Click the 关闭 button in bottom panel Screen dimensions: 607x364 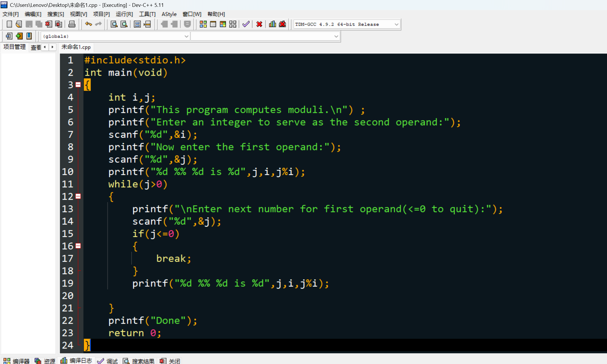click(170, 361)
